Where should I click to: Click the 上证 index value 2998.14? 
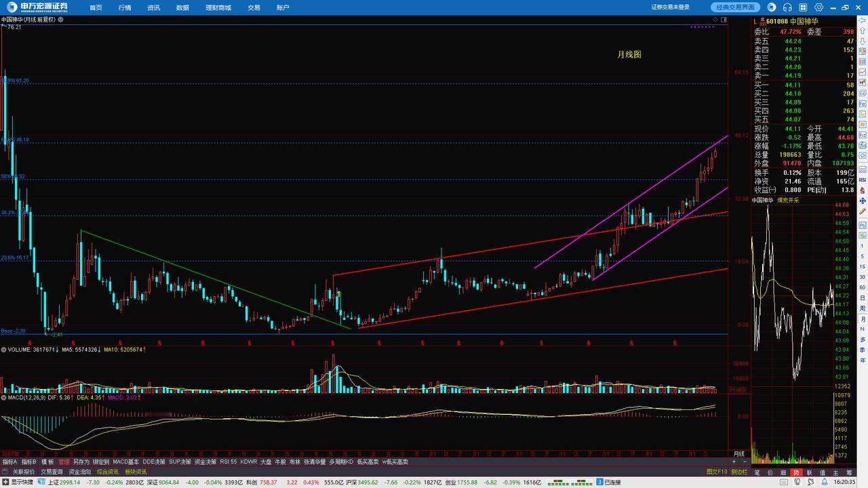(69, 482)
